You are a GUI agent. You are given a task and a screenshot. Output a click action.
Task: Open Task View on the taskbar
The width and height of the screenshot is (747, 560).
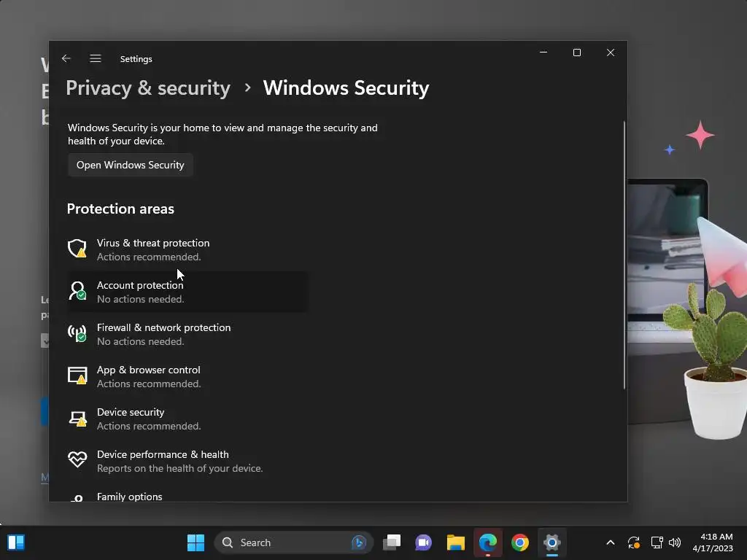point(392,542)
